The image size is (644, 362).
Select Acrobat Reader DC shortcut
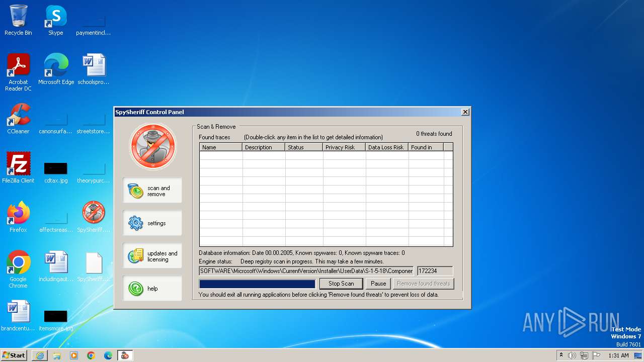18,72
